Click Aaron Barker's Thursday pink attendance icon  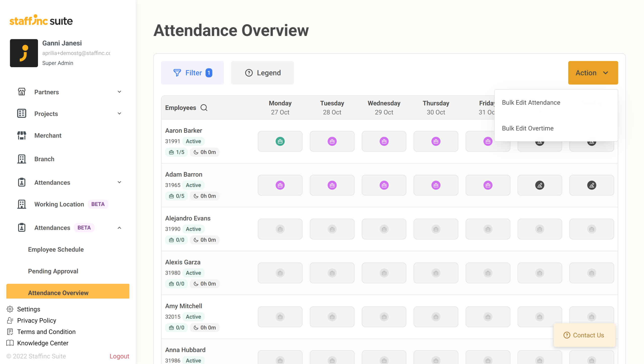436,141
